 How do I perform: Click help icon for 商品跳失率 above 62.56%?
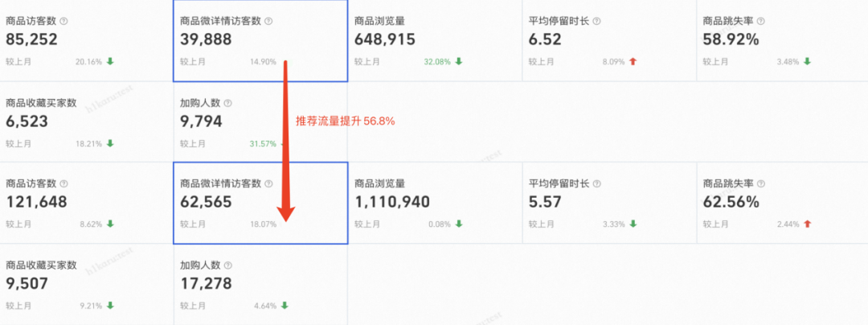761,183
